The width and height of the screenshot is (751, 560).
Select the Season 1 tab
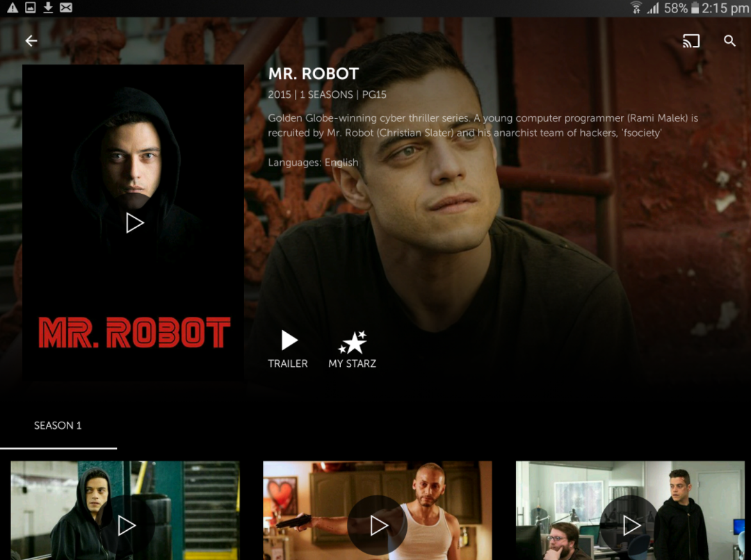[58, 425]
